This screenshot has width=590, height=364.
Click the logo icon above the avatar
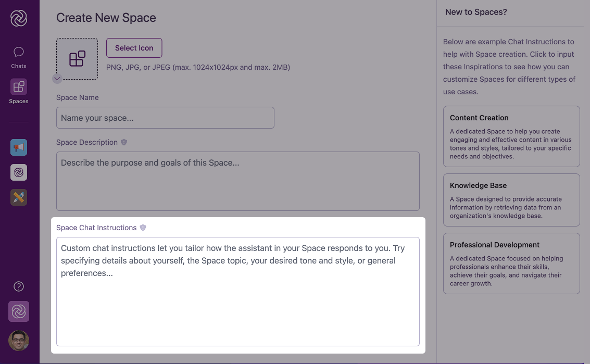(18, 311)
